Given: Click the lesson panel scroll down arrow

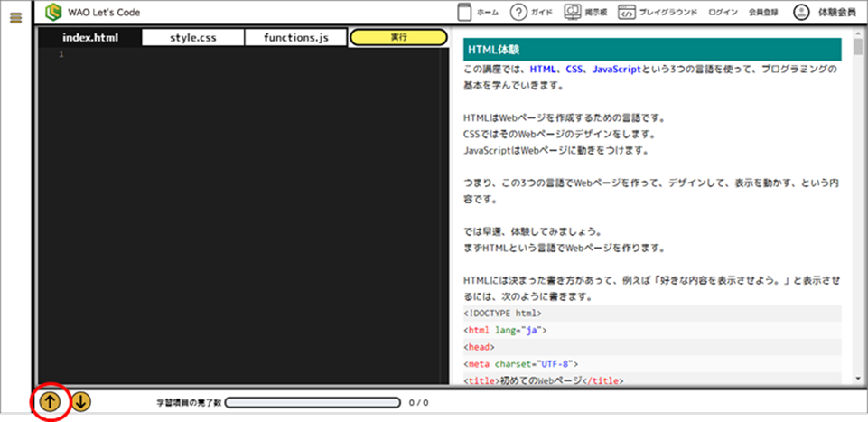Looking at the screenshot, I should pos(858,379).
